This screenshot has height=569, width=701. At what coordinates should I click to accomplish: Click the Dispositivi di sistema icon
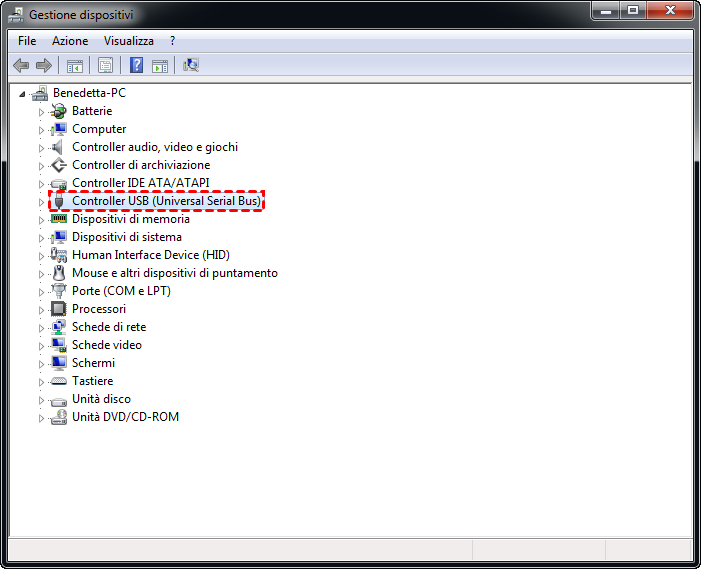pos(59,237)
